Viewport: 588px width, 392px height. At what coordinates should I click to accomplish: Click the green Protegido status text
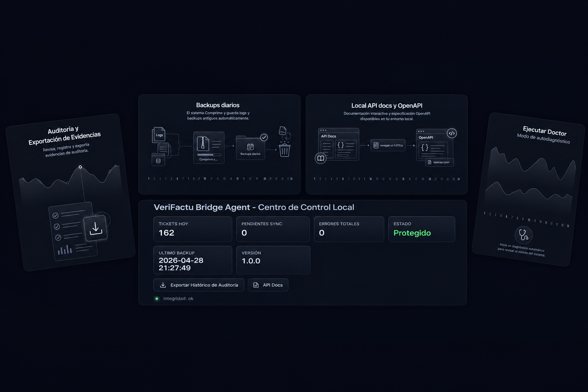[412, 233]
